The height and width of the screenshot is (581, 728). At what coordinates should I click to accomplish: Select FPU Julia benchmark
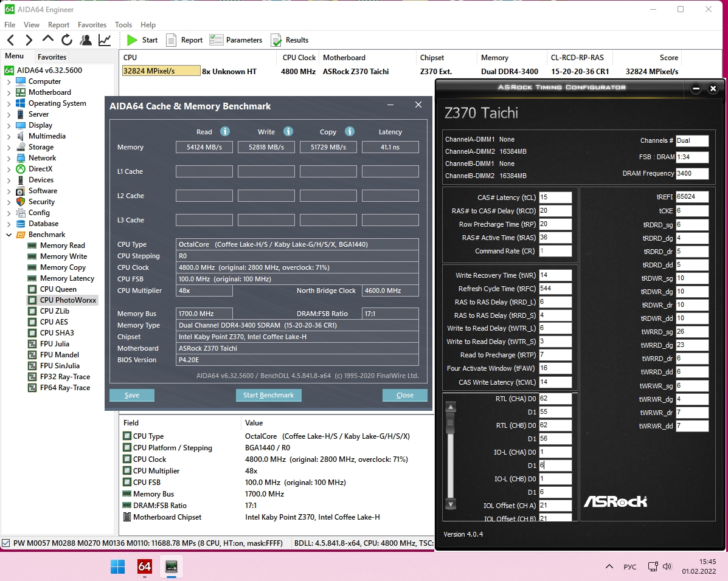click(x=54, y=344)
